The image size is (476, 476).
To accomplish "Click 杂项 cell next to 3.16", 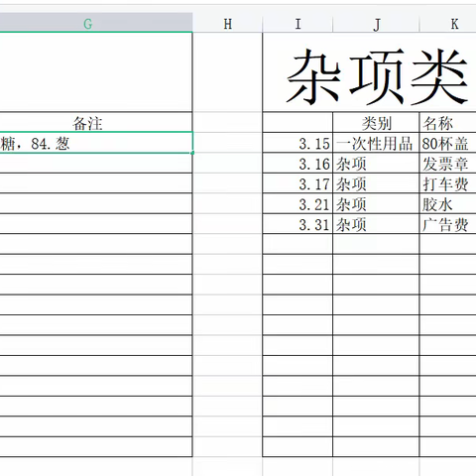I will click(376, 163).
